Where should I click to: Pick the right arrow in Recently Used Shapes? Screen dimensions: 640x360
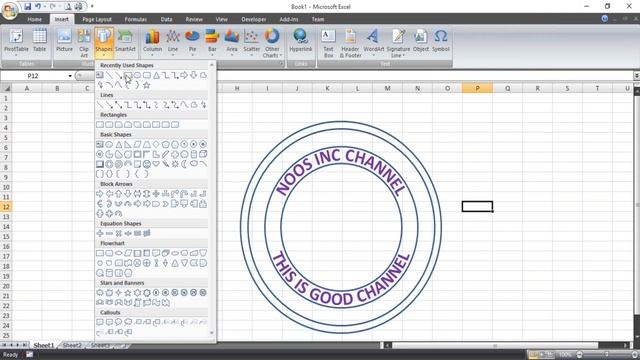pyautogui.click(x=184, y=75)
